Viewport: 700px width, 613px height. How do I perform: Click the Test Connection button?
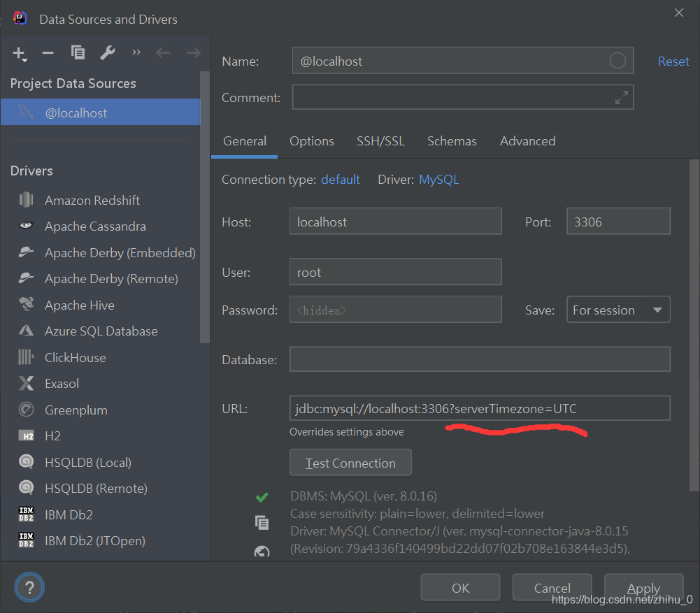click(350, 463)
